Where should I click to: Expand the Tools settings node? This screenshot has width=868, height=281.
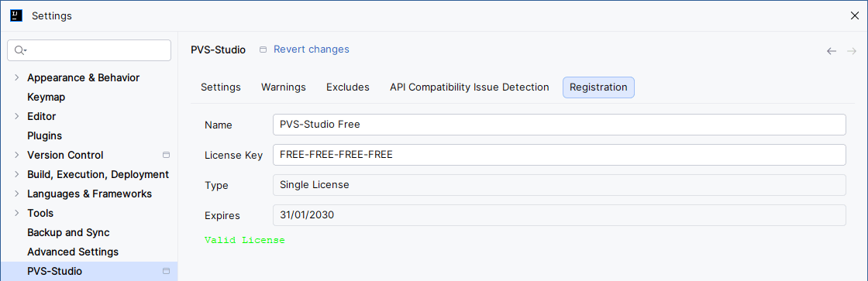tap(16, 213)
